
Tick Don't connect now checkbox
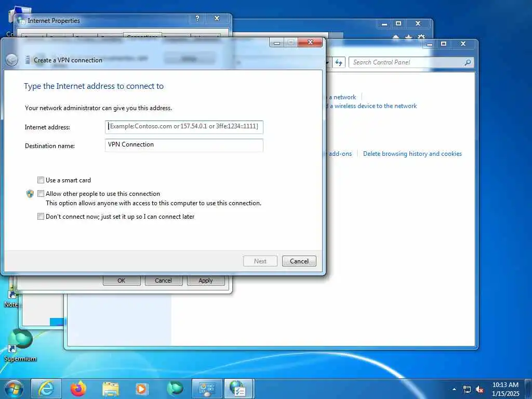(x=41, y=216)
